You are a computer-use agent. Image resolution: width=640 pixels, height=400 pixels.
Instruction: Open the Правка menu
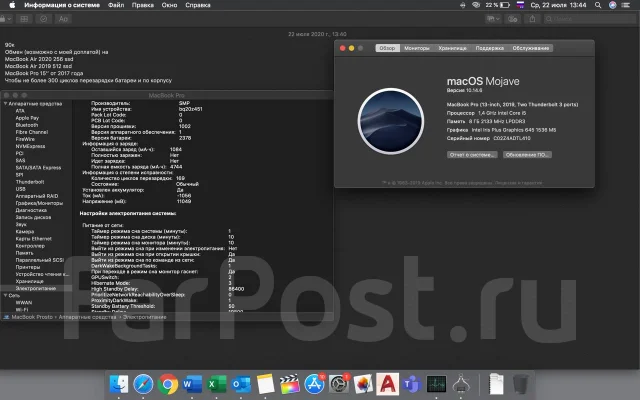(x=143, y=5)
